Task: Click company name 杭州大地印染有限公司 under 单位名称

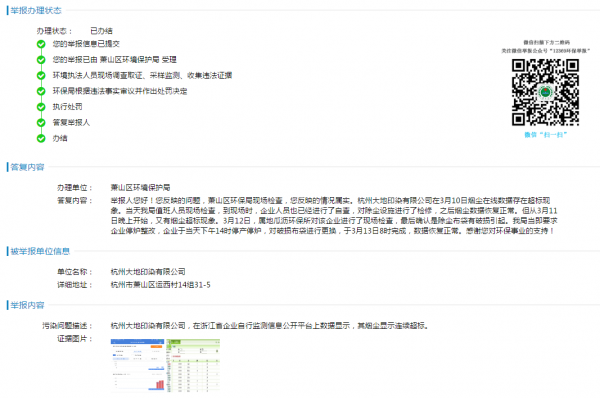Action: point(148,272)
